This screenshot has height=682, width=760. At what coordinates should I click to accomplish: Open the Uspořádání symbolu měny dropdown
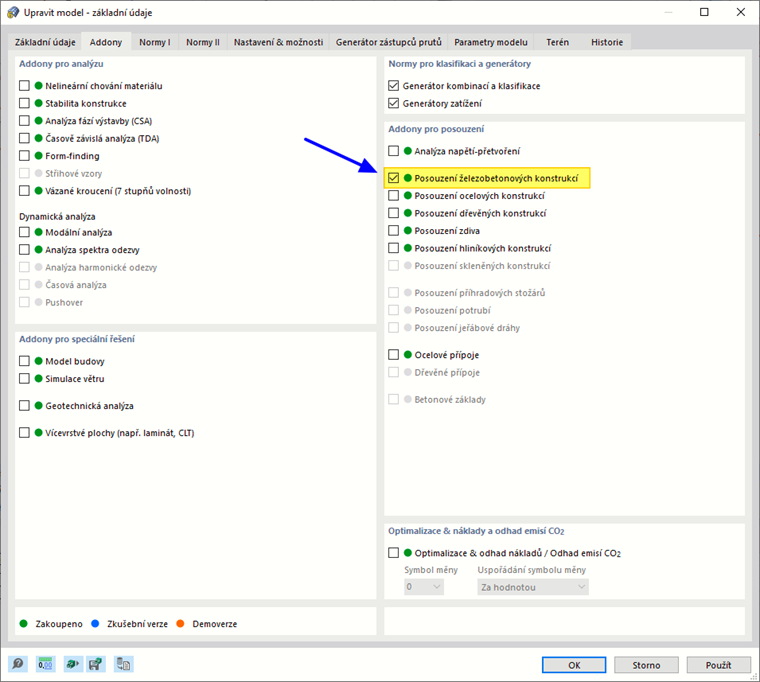click(x=533, y=587)
